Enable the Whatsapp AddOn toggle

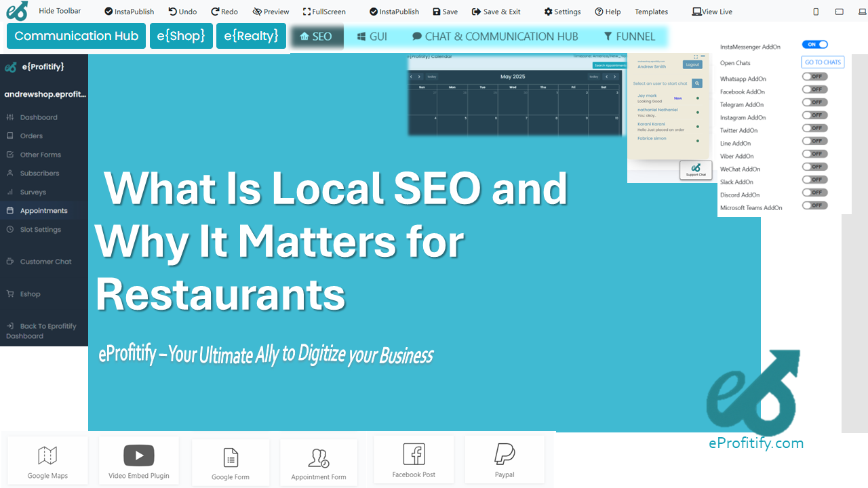(814, 77)
